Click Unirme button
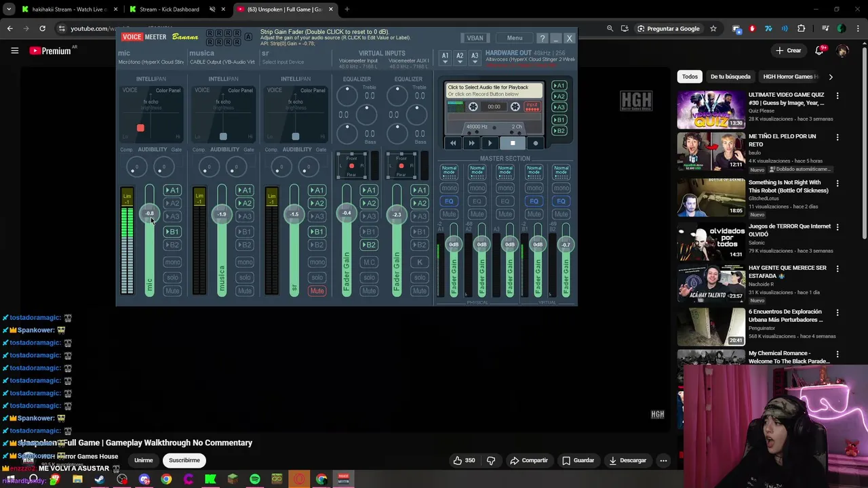Screen dimensions: 868x488 point(143,460)
